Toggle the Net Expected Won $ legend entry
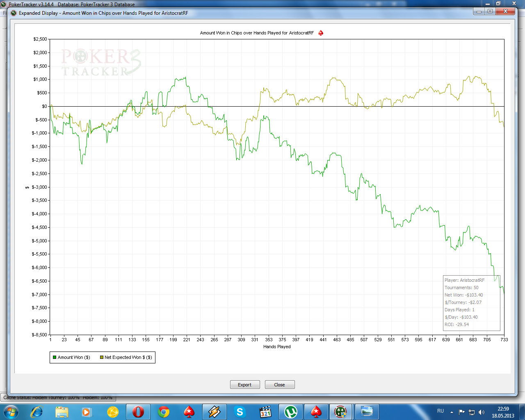 (126, 357)
